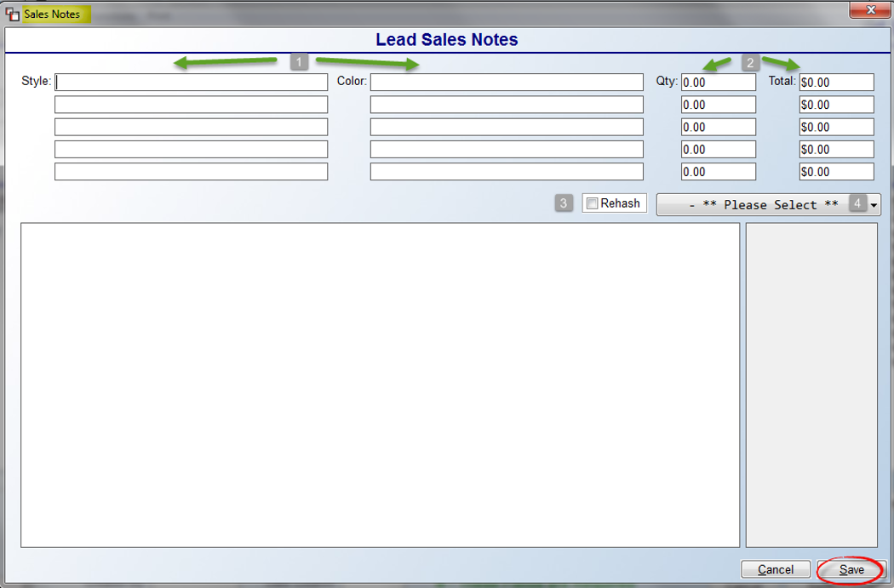This screenshot has height=588, width=894.
Task: Cancel the sales notes dialog
Action: [776, 569]
